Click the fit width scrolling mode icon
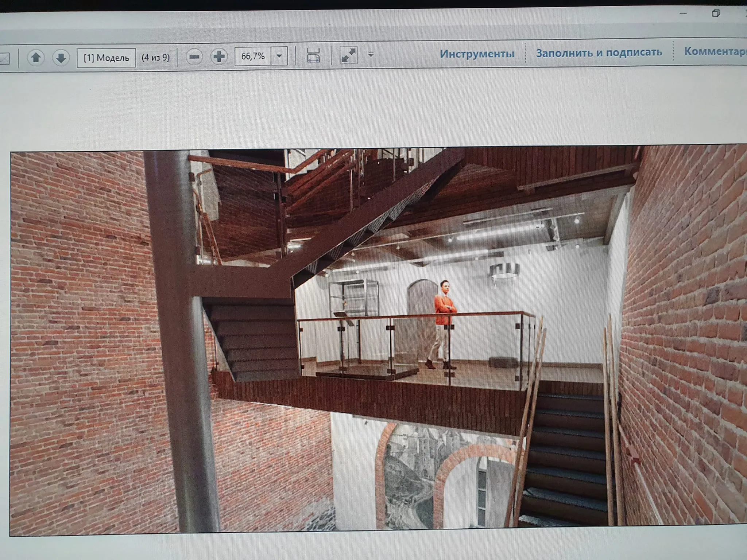This screenshot has height=560, width=747. coord(313,55)
